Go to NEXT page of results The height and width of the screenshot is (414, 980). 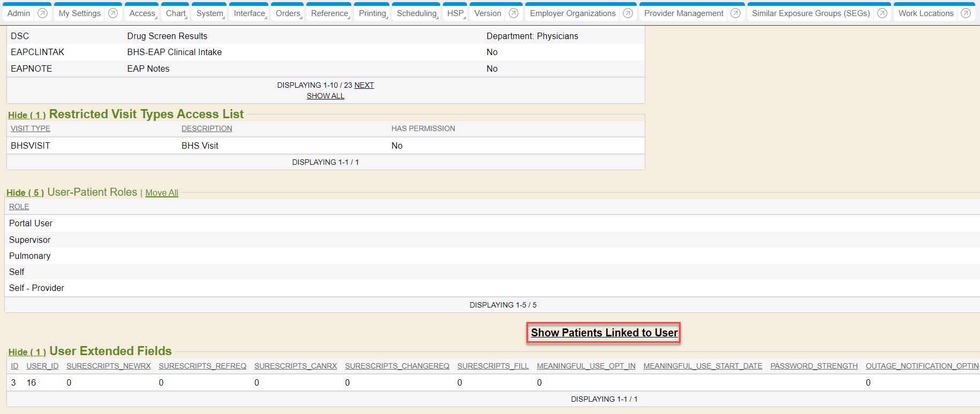coord(364,85)
